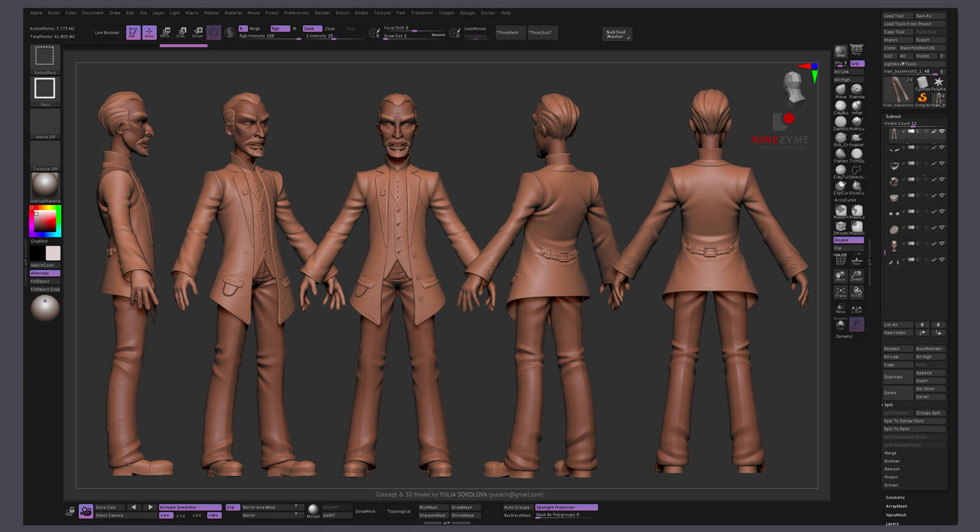The image size is (980, 532).
Task: Expand the Merge section
Action: tap(891, 453)
